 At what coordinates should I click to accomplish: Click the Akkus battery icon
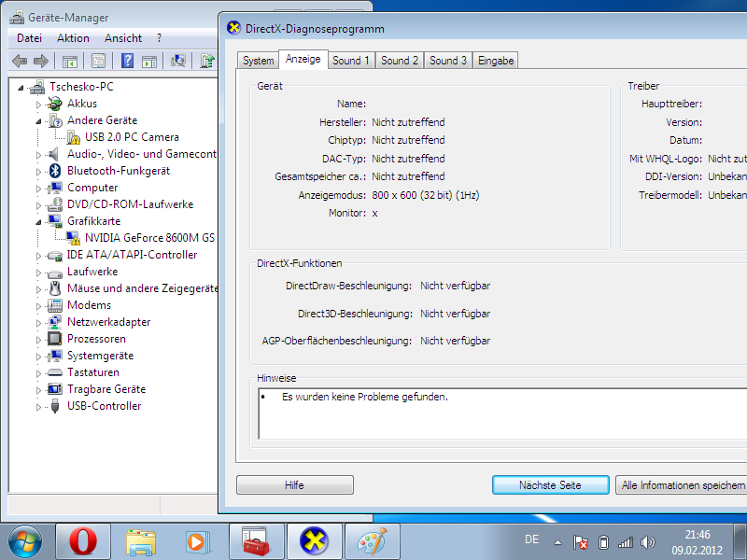pos(55,104)
